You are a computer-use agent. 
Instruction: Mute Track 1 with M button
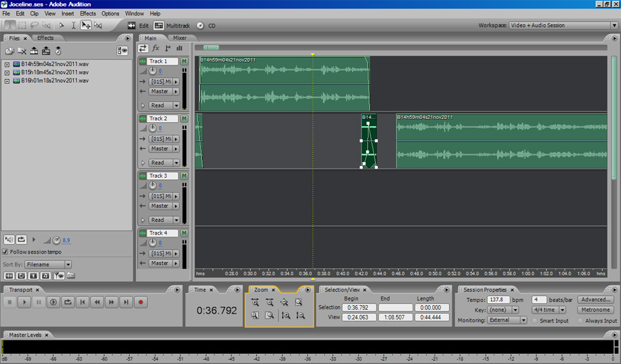tap(184, 61)
